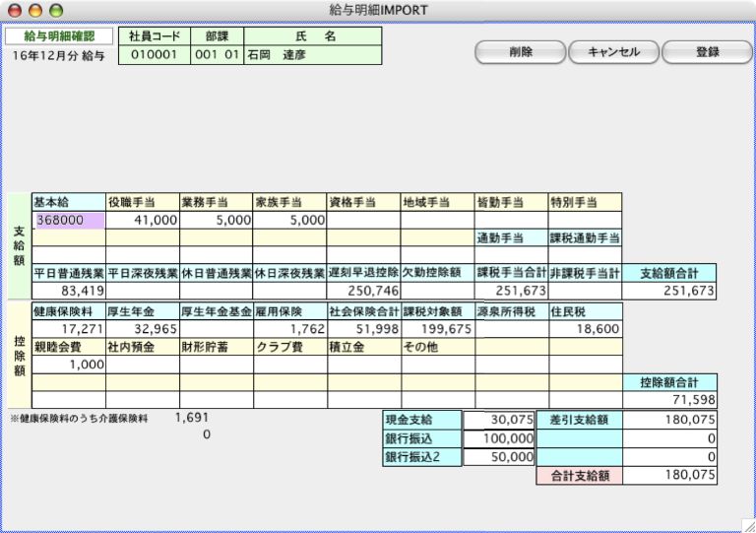This screenshot has width=756, height=533.
Task: Close window with red button
Action: click(x=15, y=10)
